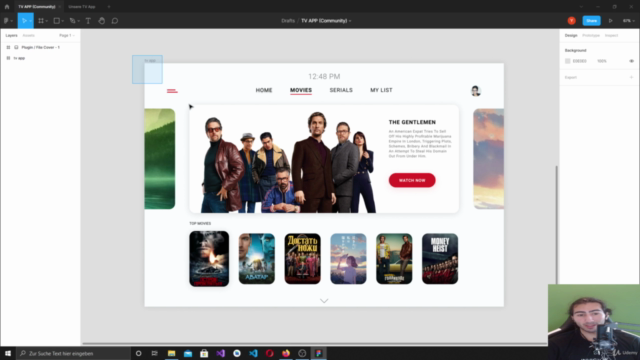Viewport: 640px width, 360px height.
Task: Add an export setting with plus
Action: [631, 77]
